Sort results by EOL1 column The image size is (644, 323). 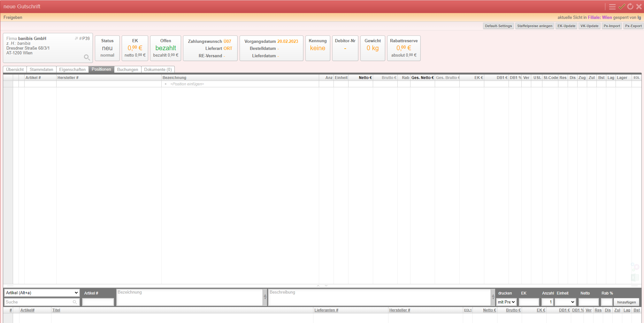pyautogui.click(x=468, y=310)
